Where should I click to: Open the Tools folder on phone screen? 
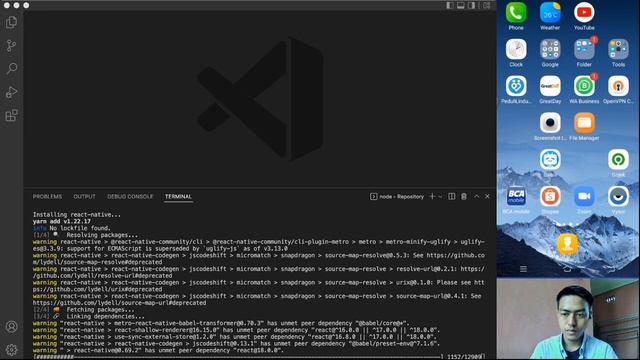point(618,53)
